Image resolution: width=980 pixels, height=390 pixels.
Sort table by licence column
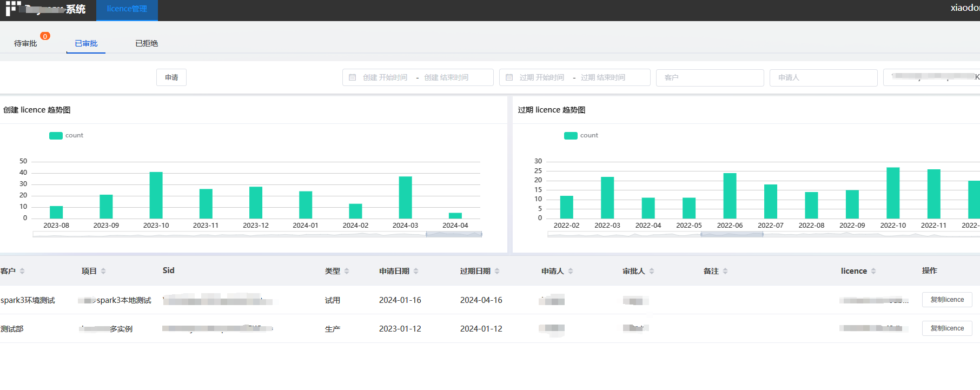[873, 271]
